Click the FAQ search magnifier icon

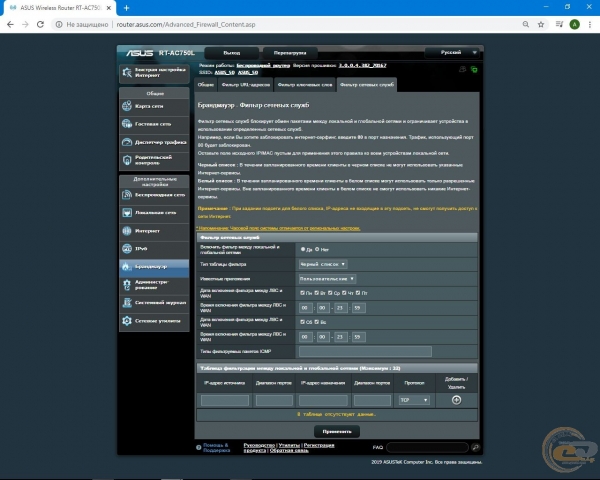point(476,447)
